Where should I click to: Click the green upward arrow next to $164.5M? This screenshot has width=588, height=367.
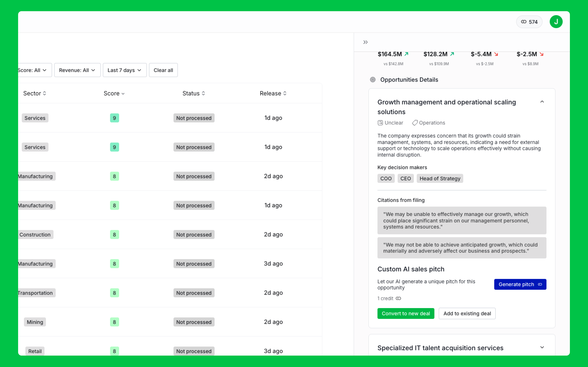[x=406, y=54]
